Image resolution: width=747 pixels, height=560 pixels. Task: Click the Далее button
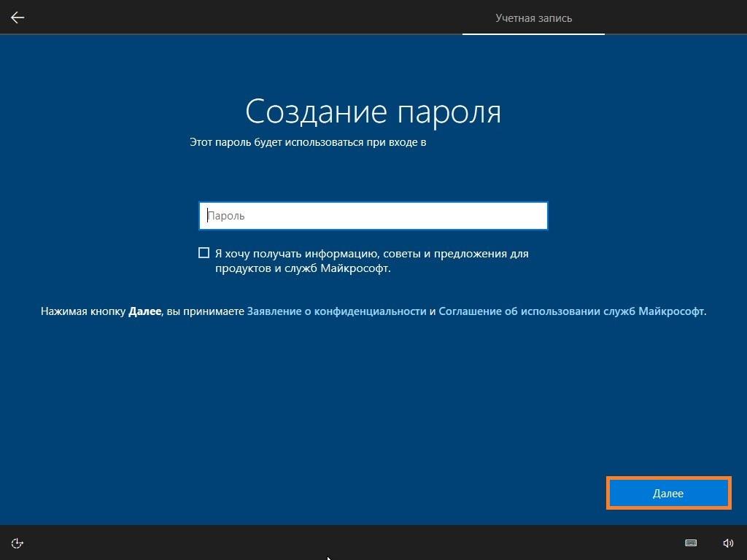[668, 494]
